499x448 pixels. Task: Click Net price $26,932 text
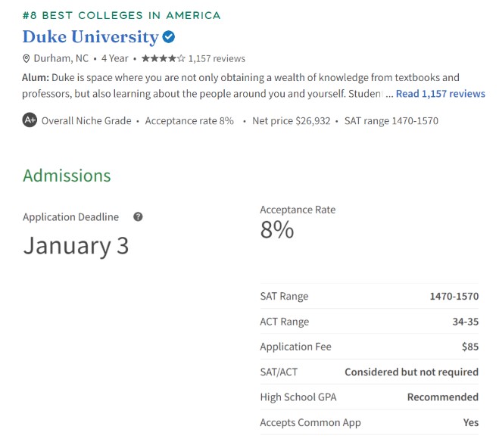[x=292, y=121]
